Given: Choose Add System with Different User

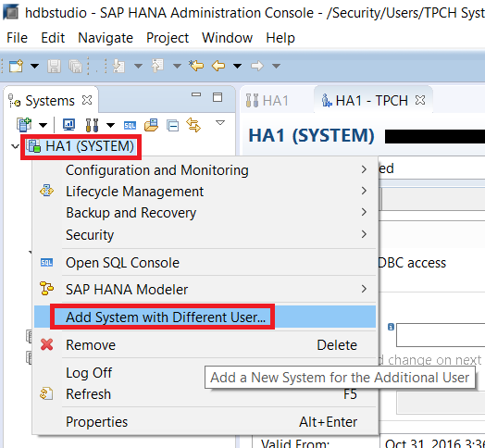Looking at the screenshot, I should 205,317.
